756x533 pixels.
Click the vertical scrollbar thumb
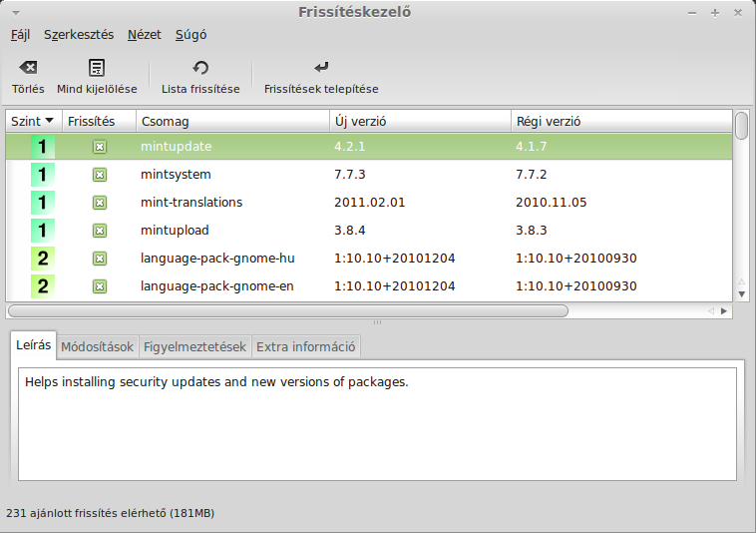click(x=741, y=126)
